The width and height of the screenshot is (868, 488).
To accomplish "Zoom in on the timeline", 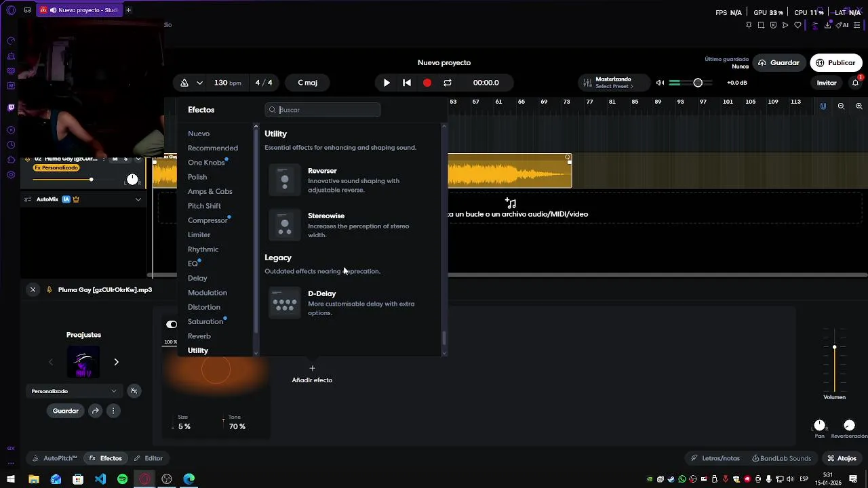I will tap(859, 106).
